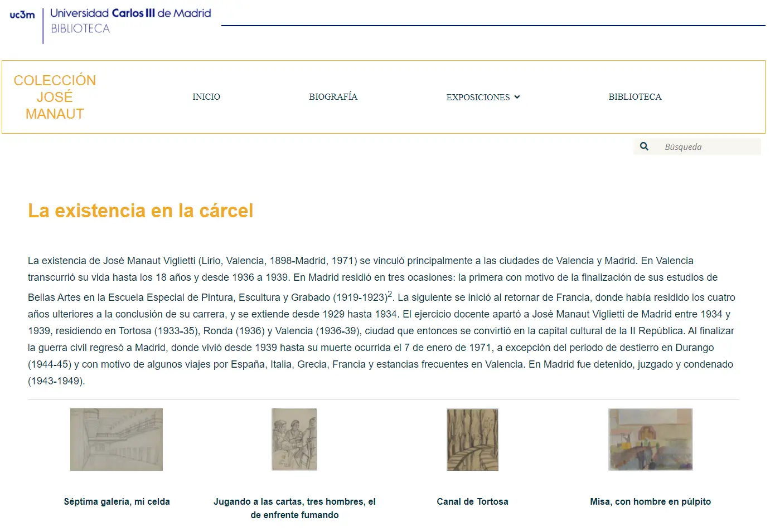Click the Colección José Manaut title
The width and height of the screenshot is (770, 532).
click(55, 97)
